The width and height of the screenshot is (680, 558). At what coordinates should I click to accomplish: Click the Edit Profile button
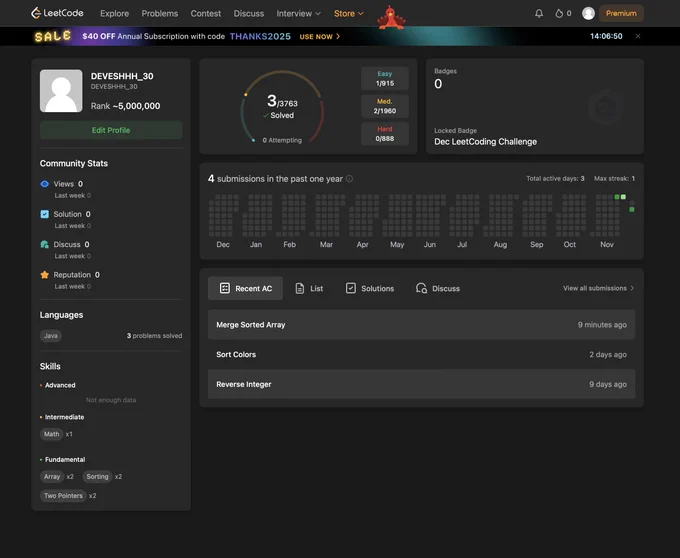(x=111, y=130)
